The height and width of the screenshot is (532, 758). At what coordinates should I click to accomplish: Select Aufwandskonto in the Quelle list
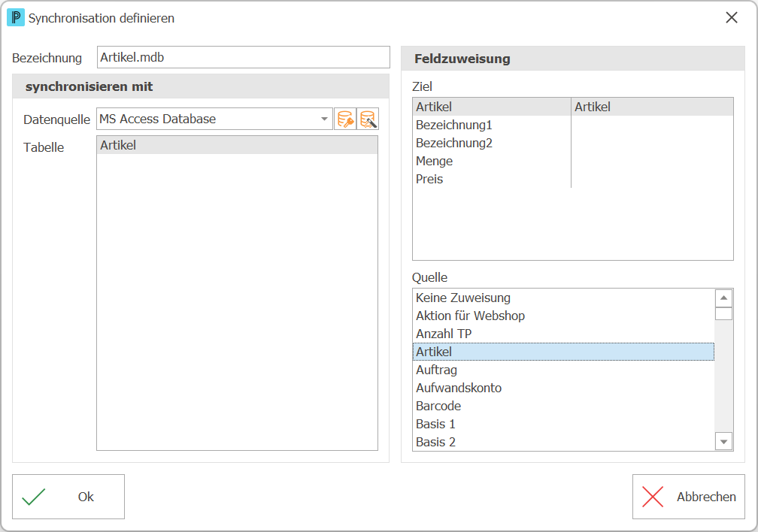[564, 388]
